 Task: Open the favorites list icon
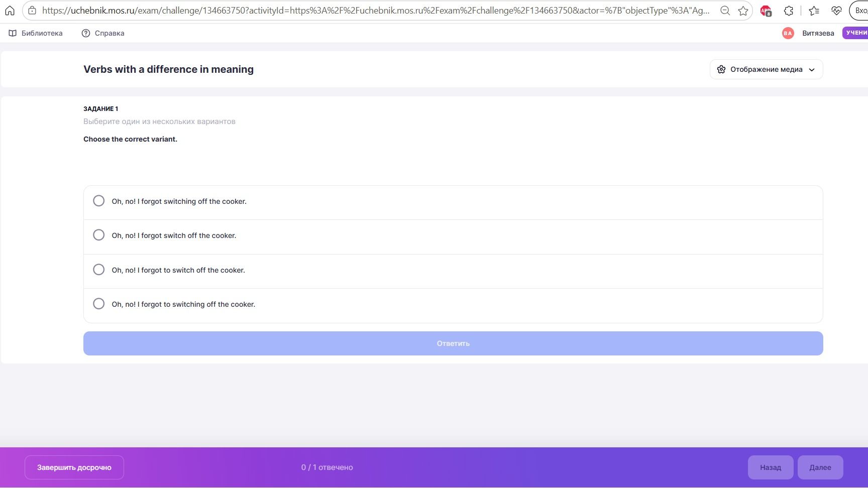[814, 11]
